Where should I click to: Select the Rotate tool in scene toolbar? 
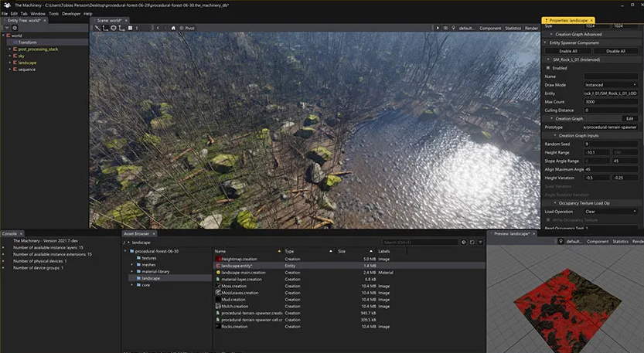tap(114, 28)
